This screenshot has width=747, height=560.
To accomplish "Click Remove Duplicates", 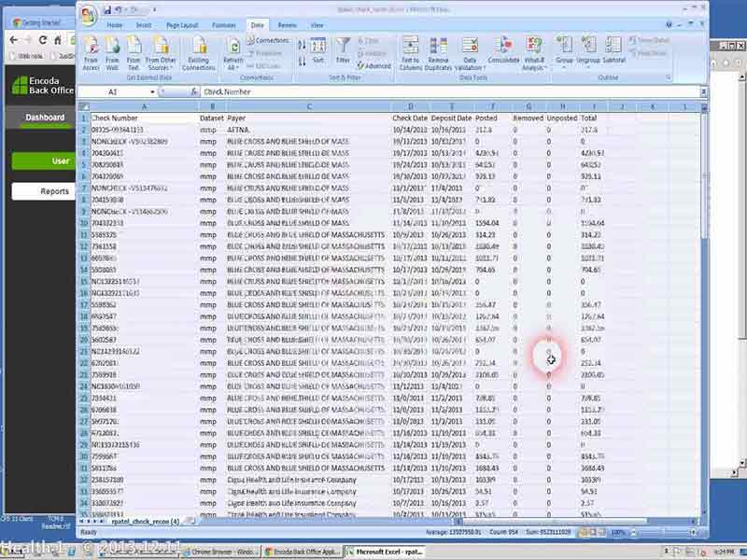I will pyautogui.click(x=438, y=54).
